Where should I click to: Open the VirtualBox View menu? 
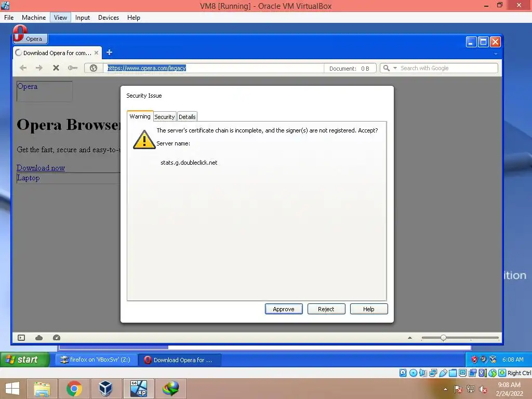pos(60,18)
